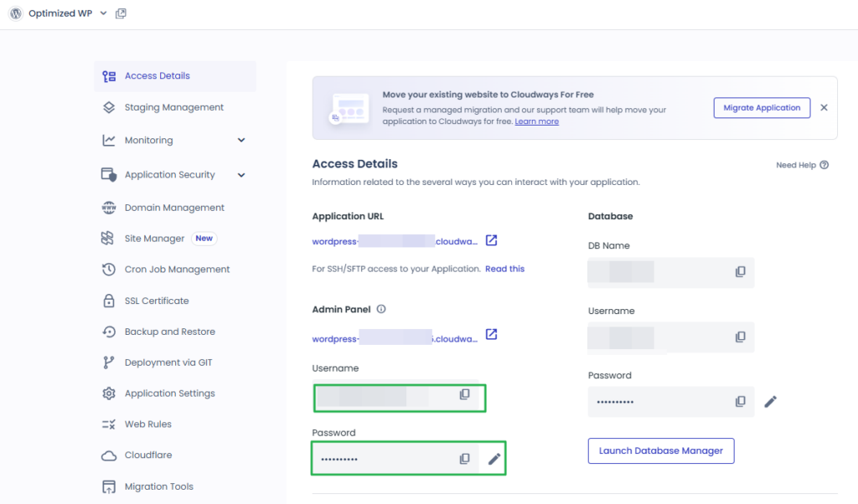This screenshot has height=504, width=858.
Task: Open the Access Details sidebar item
Action: (175, 76)
